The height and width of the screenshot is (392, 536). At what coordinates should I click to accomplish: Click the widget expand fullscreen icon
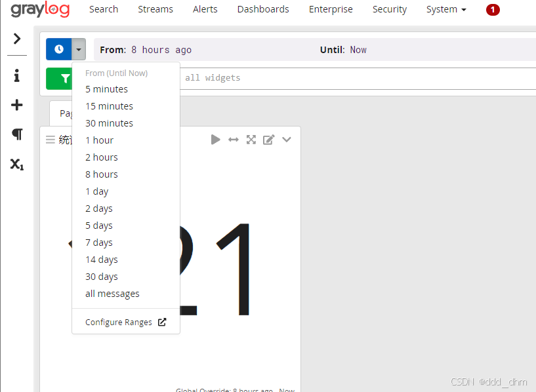pyautogui.click(x=251, y=140)
